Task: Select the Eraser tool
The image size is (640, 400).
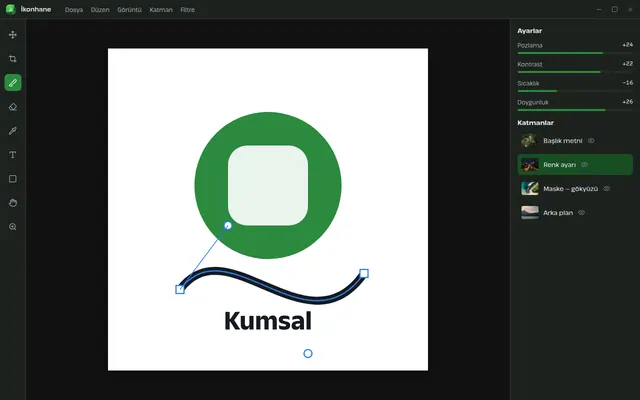Action: (13, 107)
